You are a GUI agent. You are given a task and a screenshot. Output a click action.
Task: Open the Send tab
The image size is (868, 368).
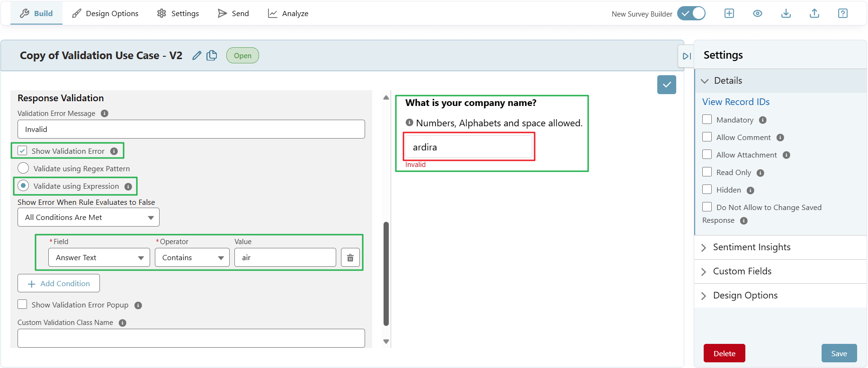[x=233, y=13]
